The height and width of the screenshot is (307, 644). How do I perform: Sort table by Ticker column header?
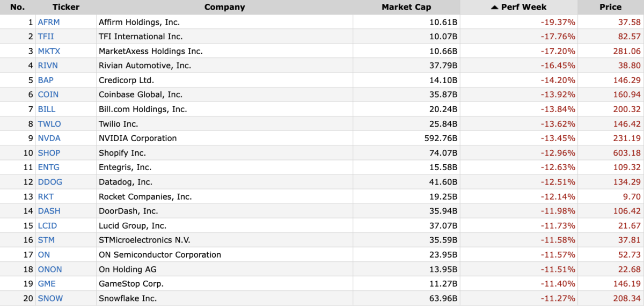tap(65, 7)
